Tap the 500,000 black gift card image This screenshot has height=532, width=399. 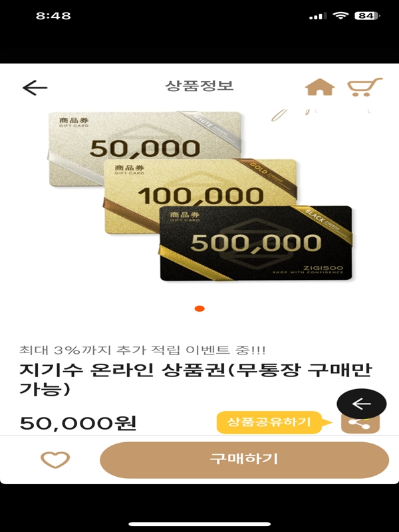(x=256, y=243)
